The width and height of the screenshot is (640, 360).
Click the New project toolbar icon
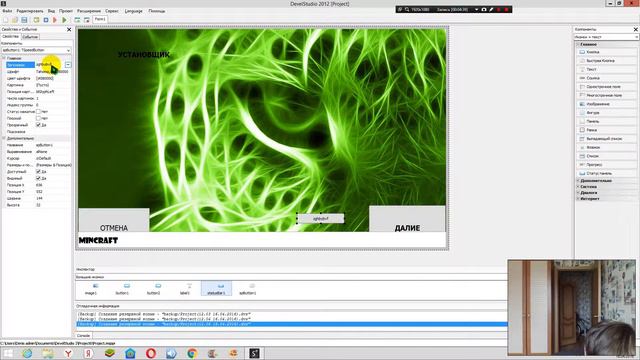tap(6, 20)
